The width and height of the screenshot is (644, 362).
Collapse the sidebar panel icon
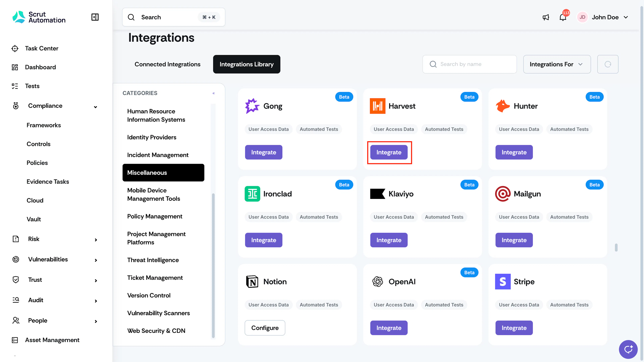pos(95,17)
